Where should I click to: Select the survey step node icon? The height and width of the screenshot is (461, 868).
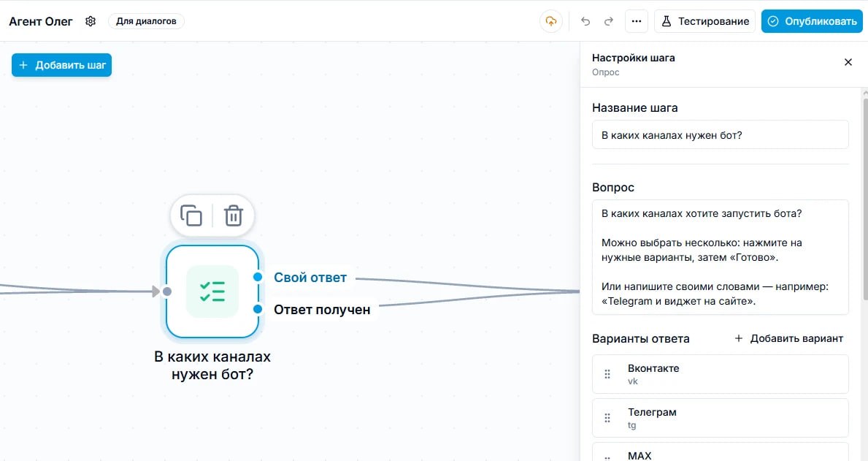click(x=212, y=292)
